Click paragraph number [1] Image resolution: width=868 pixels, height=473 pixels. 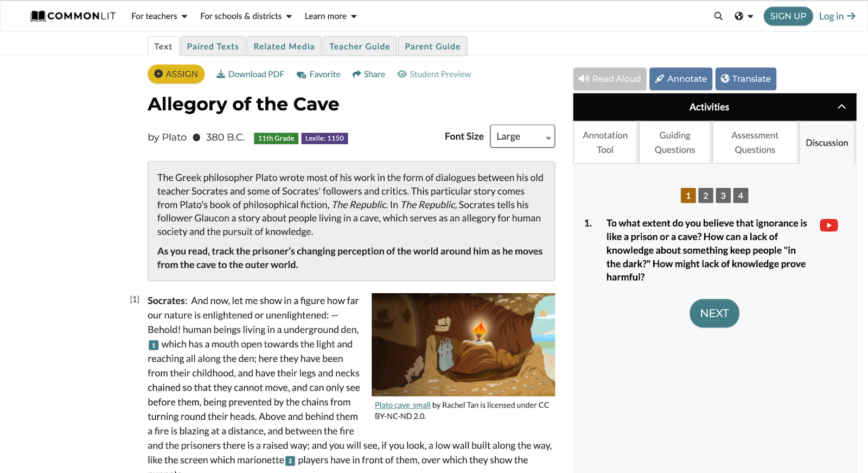pos(135,299)
